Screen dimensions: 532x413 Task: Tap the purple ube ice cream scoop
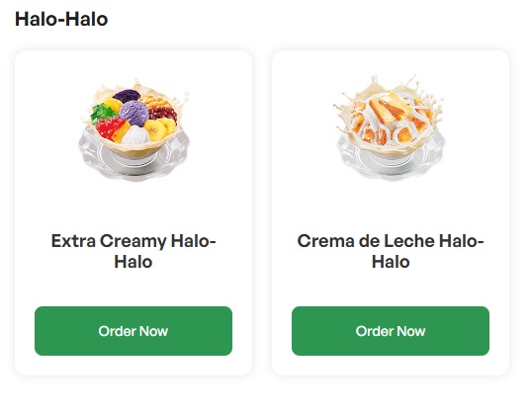coord(134,113)
